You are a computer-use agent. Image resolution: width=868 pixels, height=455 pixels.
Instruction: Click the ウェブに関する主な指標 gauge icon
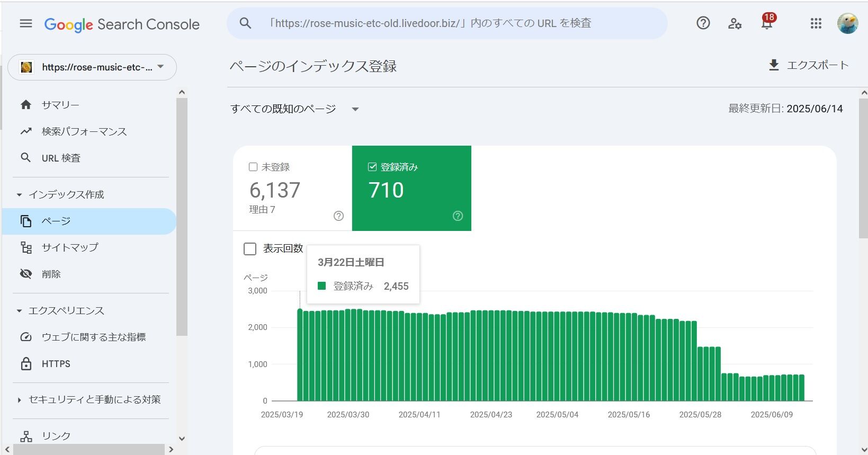point(26,337)
